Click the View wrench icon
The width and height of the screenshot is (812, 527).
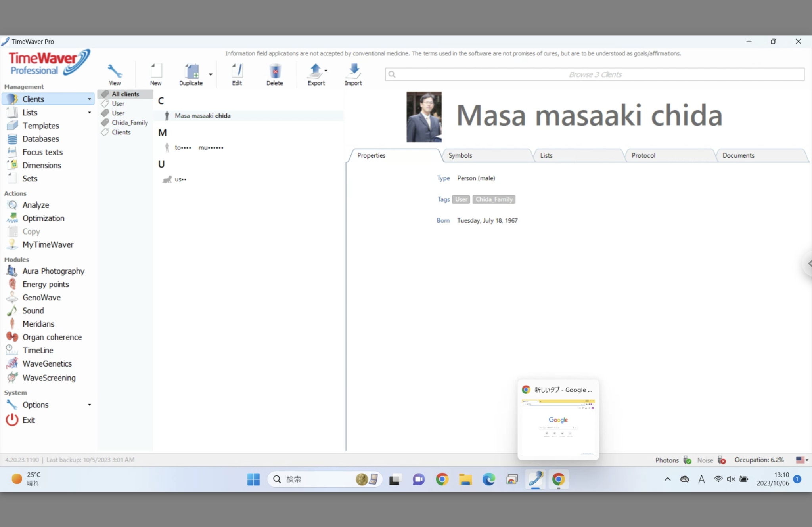(x=115, y=71)
